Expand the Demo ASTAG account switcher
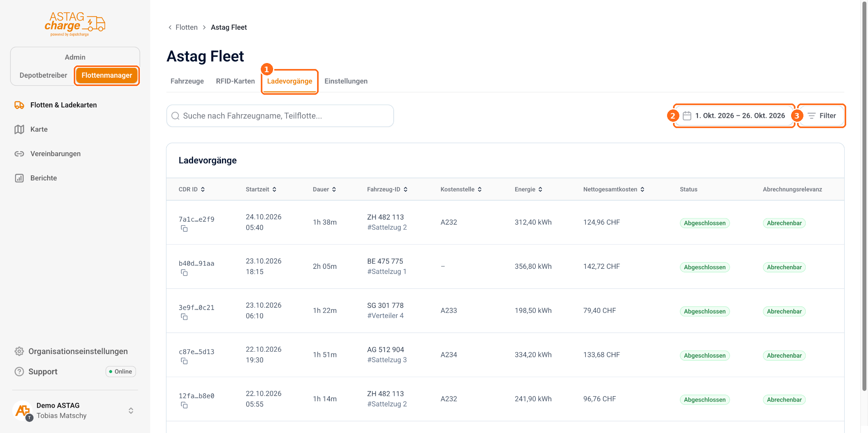Viewport: 868px width, 433px height. tap(131, 411)
